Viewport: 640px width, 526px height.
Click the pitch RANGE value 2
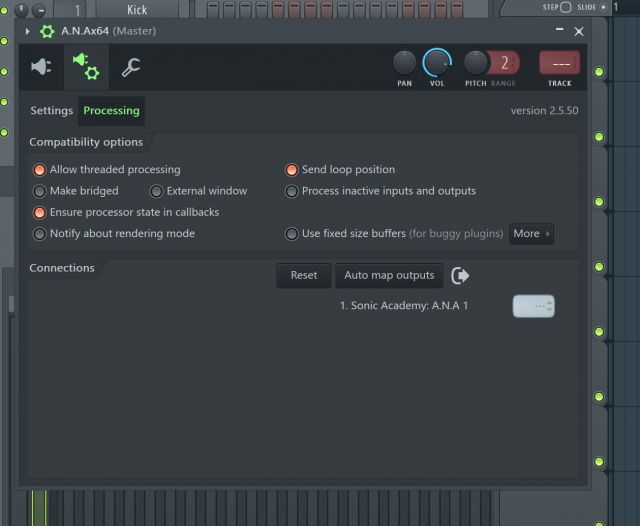click(505, 63)
